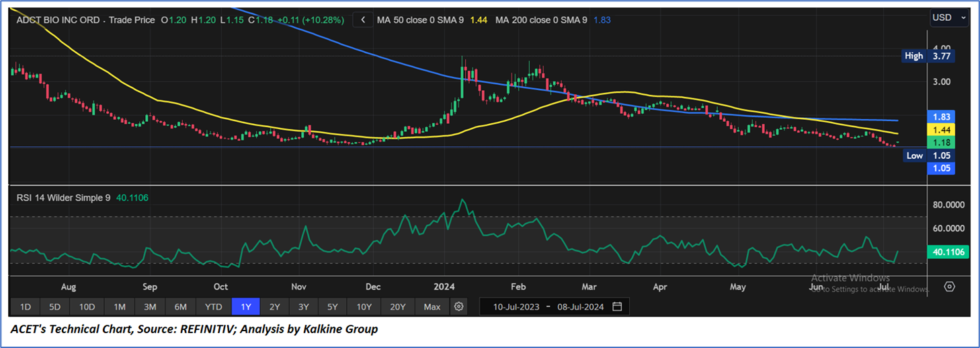This screenshot has width=980, height=348.
Task: Click the start date 10-Jul-2023 field
Action: pos(517,307)
